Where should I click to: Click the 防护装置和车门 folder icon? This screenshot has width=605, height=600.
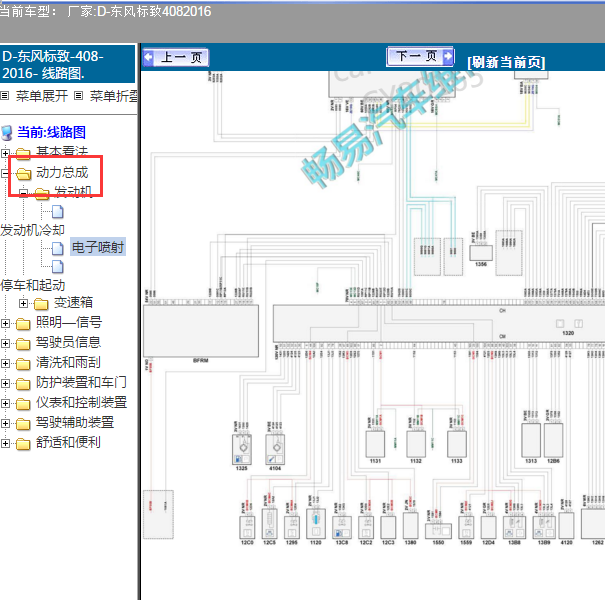23,384
